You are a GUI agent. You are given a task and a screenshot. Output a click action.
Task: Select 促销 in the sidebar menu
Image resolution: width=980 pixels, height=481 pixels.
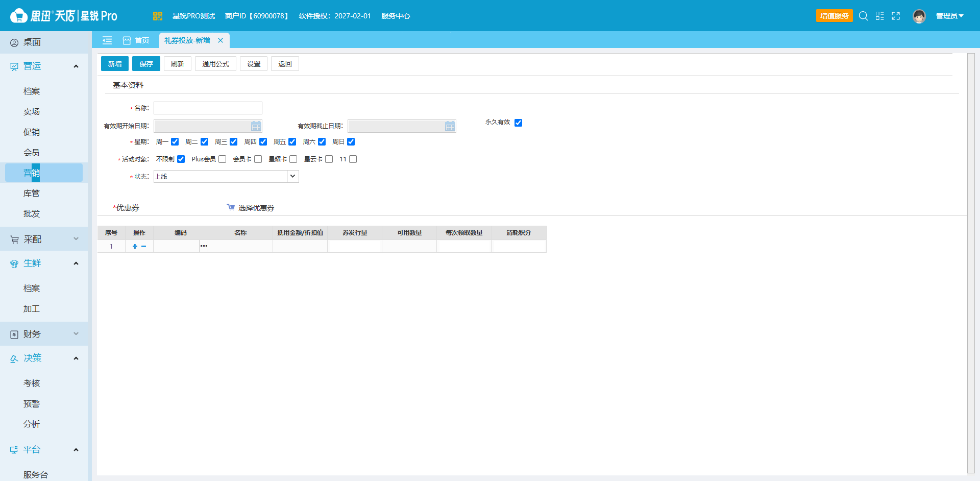coord(32,132)
